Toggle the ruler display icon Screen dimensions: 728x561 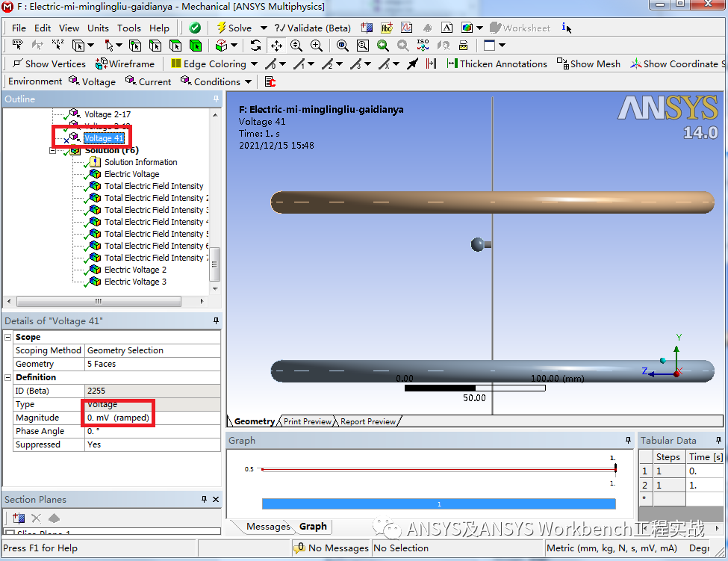[x=464, y=46]
